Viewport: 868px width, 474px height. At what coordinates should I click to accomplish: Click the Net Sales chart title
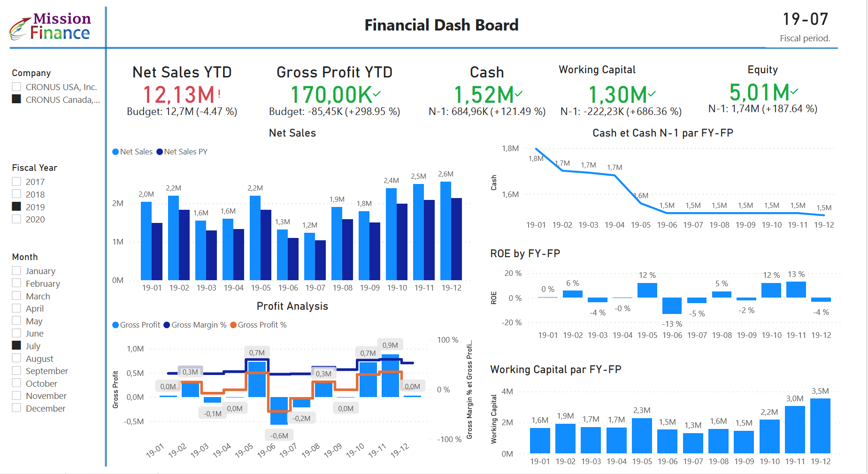pyautogui.click(x=292, y=133)
